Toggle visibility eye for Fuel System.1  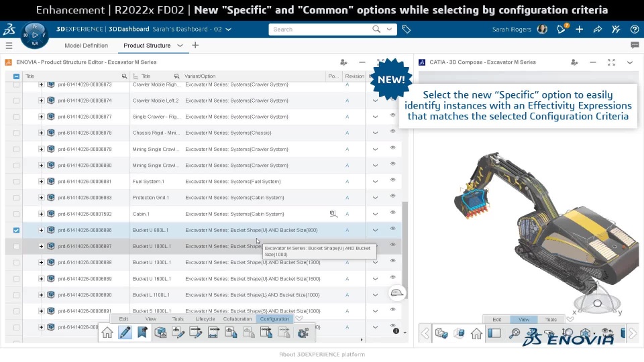[392, 180]
